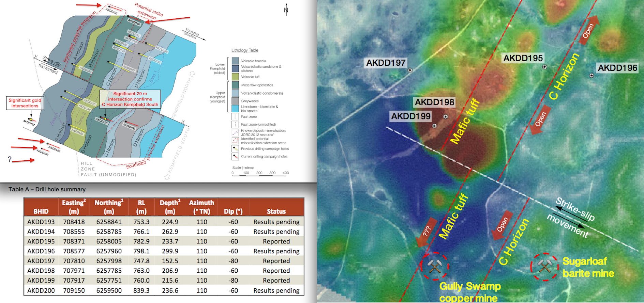Click the 'Gully Swamp copper mine' yellow label
Viewport: 644px width, 303px height.
[470, 292]
